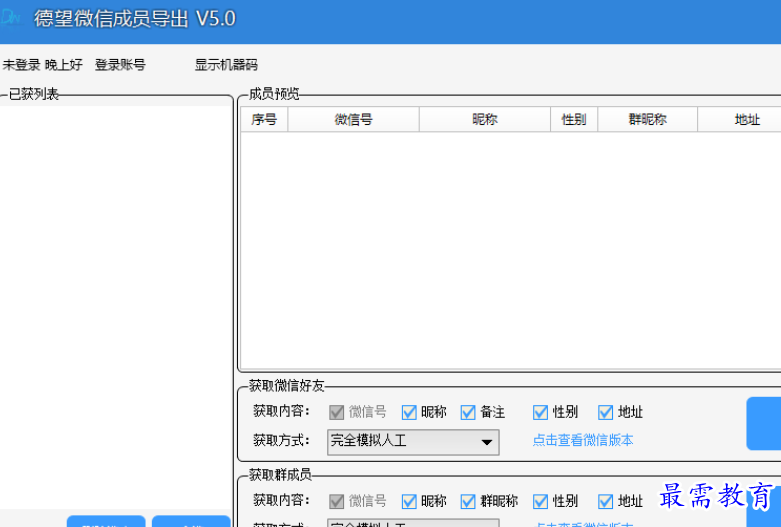Click the 地址 column header
The image size is (781, 527).
(x=740, y=120)
